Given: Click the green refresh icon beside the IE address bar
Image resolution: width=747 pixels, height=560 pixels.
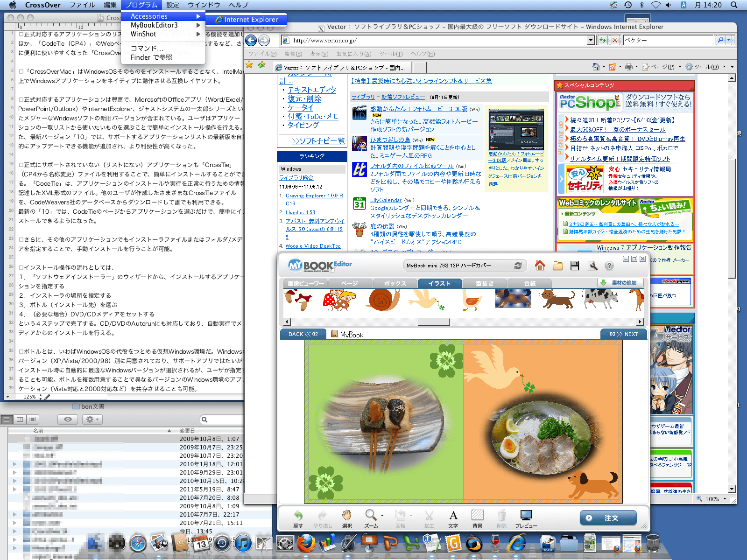Looking at the screenshot, I should point(603,40).
